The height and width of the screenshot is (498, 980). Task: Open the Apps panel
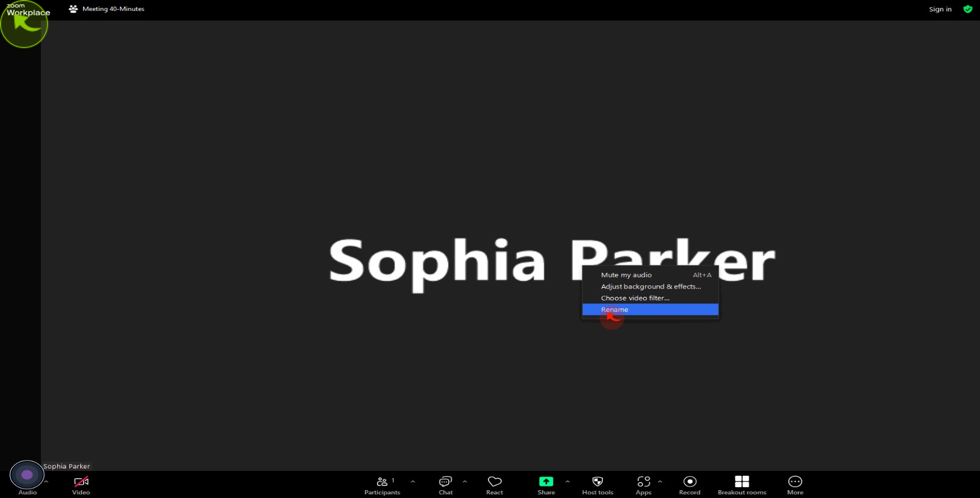[x=643, y=485]
